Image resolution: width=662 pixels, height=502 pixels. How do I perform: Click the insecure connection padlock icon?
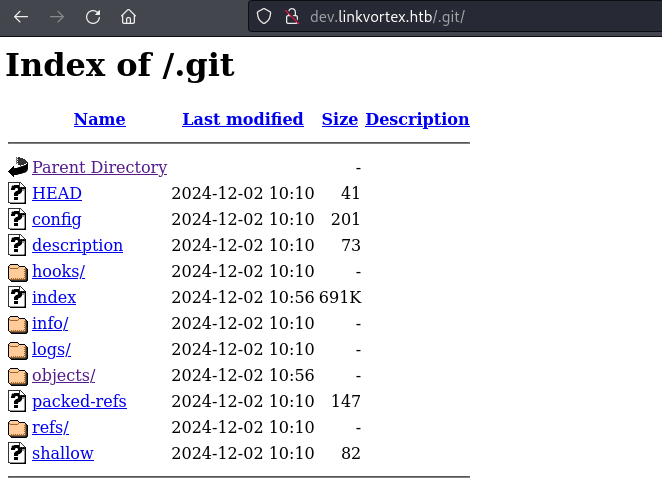click(291, 17)
